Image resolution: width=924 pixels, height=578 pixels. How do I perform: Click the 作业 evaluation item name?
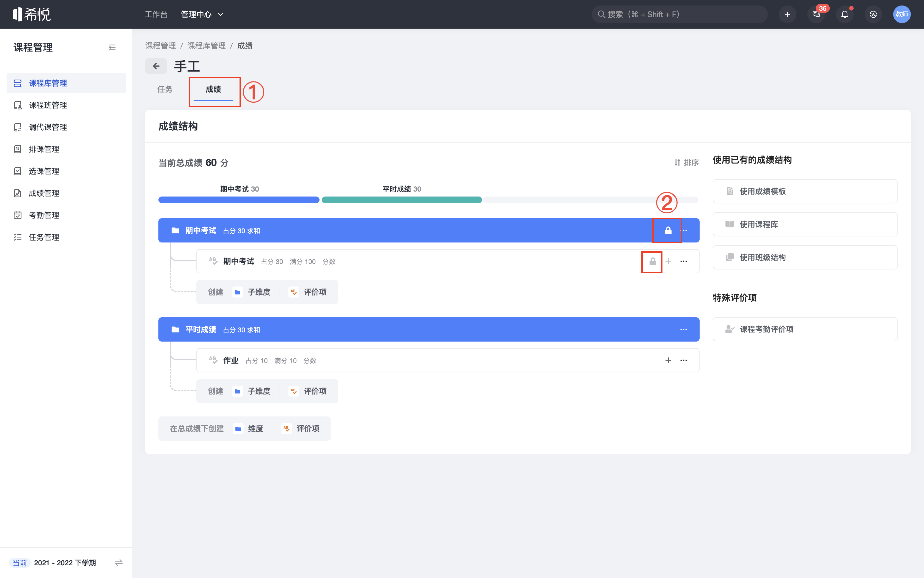point(231,361)
